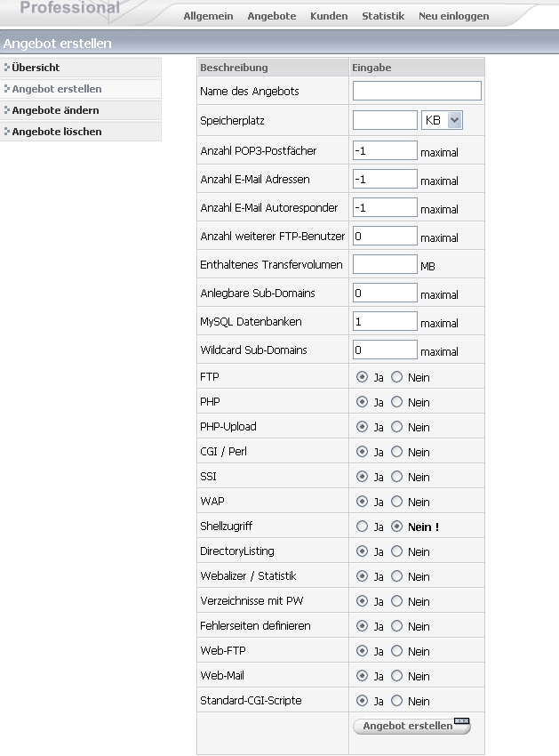Select Nein for FTP
The height and width of the screenshot is (756, 559).
tap(396, 377)
